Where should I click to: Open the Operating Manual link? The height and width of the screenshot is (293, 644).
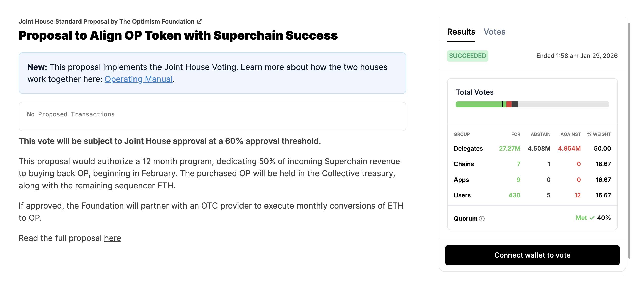point(139,79)
